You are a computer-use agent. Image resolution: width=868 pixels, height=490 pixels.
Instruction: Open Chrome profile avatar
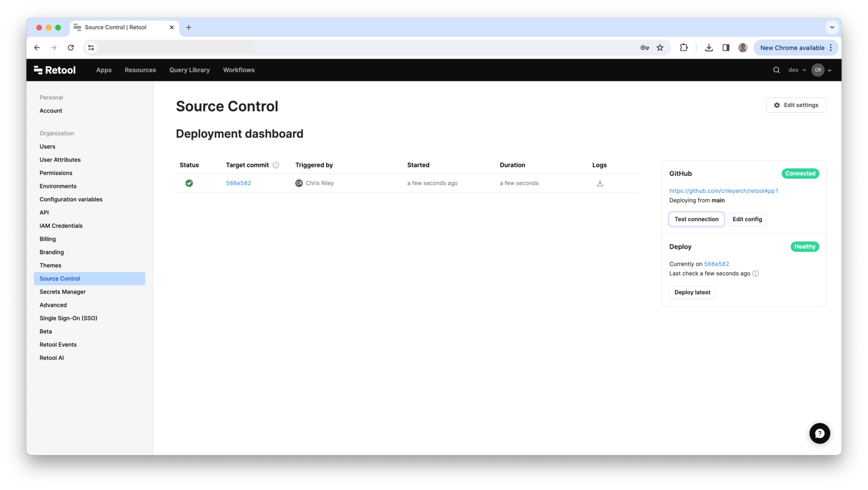click(743, 48)
